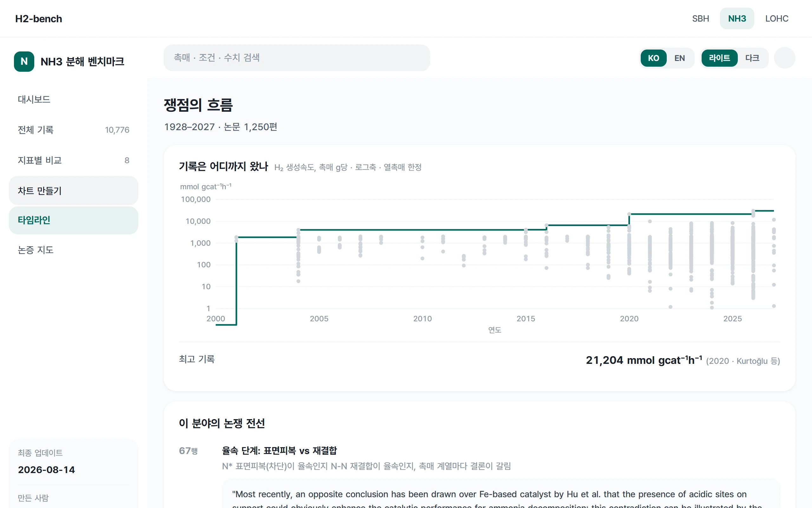Open 전체 기록 list
Viewport: 812px width, 508px height.
74,130
